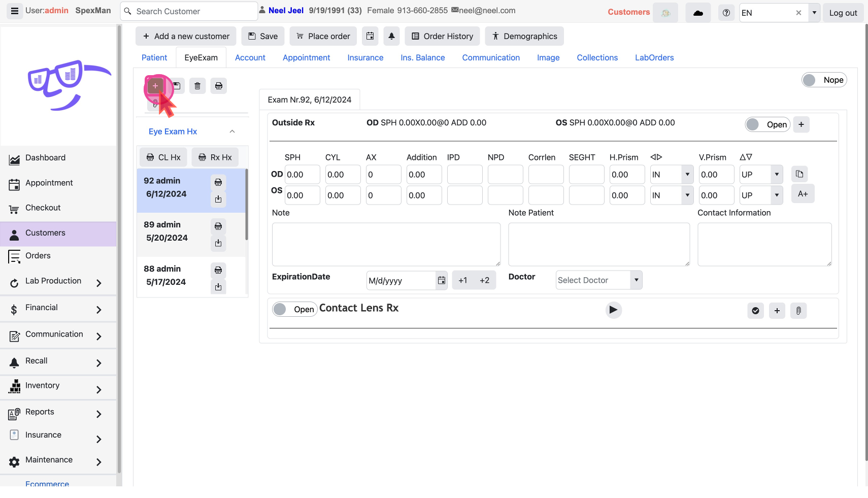Viewport: 868px width, 498px height.
Task: Click the copy icon beside OD row
Action: pos(799,174)
